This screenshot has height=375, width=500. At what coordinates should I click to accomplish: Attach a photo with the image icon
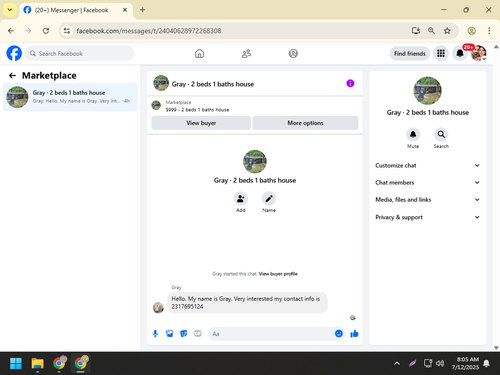click(x=169, y=333)
